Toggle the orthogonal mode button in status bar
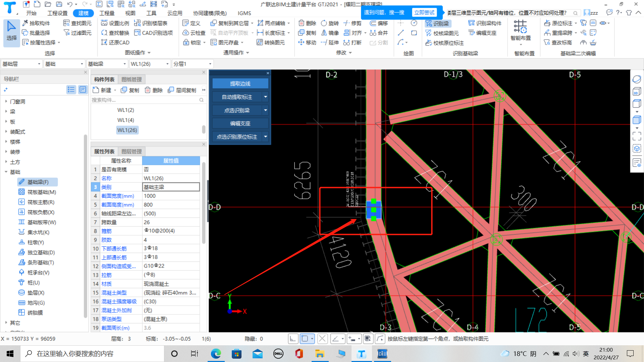Image resolution: width=644 pixels, height=362 pixels. coord(293,339)
